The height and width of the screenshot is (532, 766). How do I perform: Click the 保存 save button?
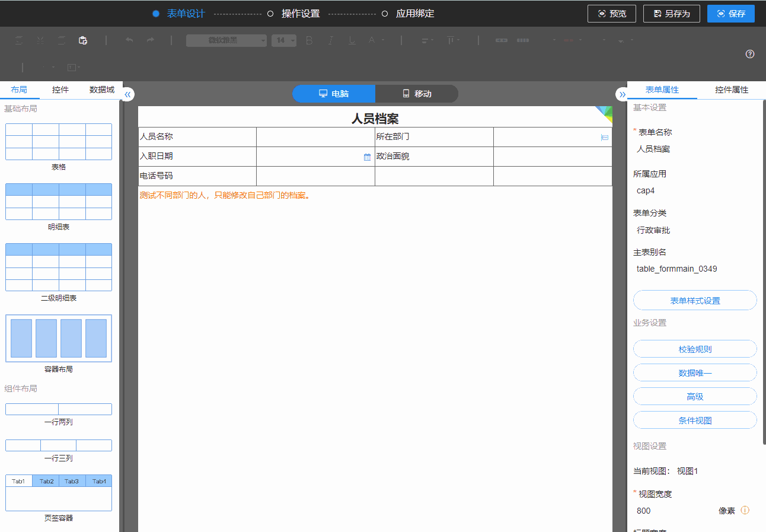point(730,14)
